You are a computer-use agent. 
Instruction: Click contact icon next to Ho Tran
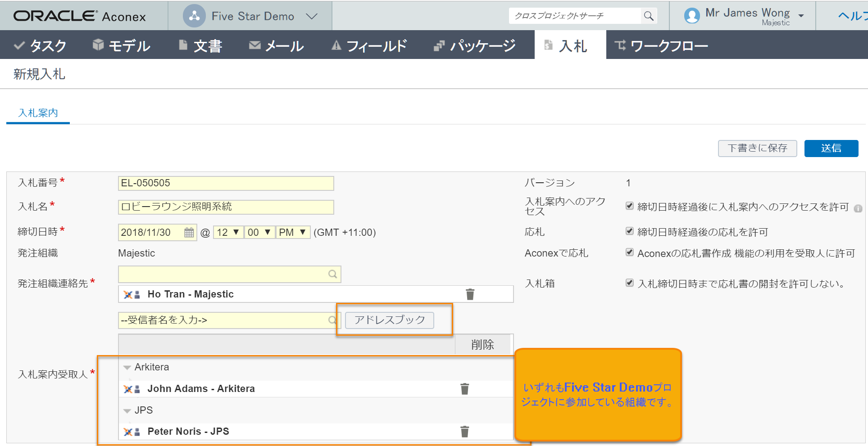click(132, 294)
